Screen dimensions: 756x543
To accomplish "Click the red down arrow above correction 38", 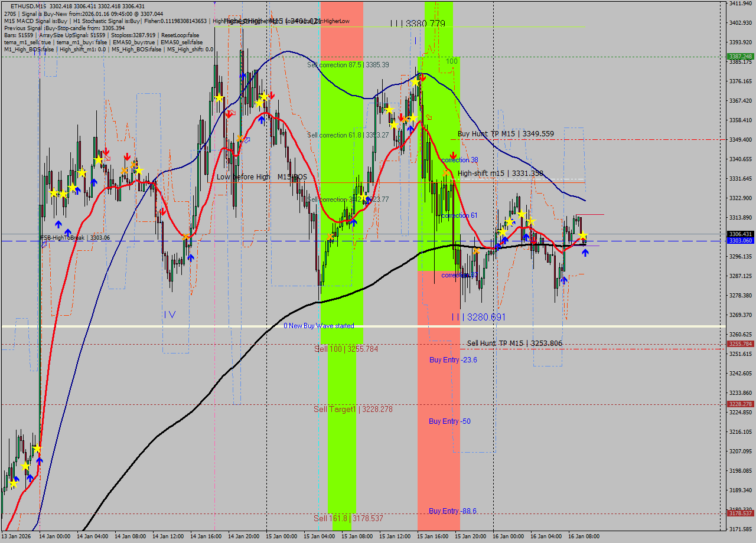I will tap(453, 155).
